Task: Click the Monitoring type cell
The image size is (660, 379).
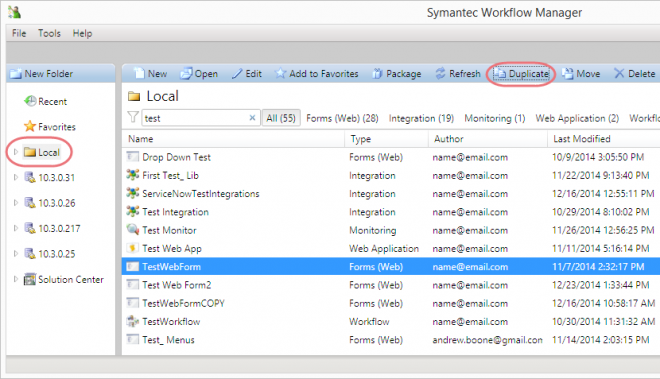Action: [373, 230]
